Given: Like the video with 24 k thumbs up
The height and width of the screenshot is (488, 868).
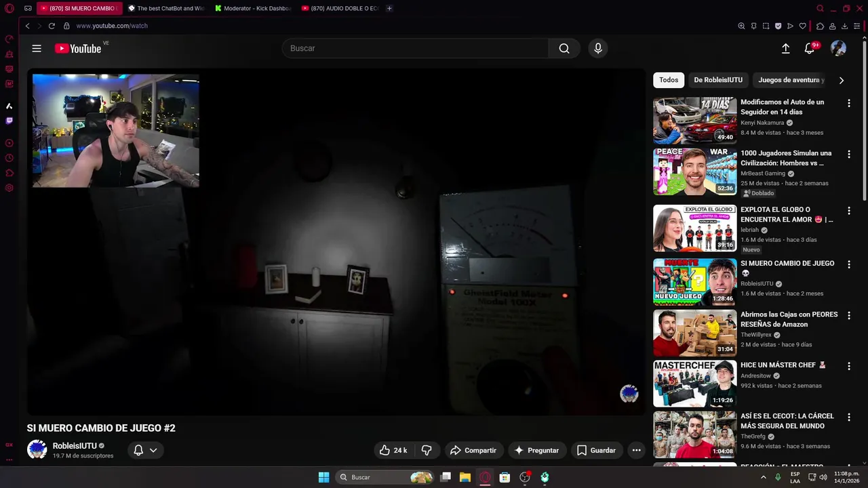Looking at the screenshot, I should (393, 450).
